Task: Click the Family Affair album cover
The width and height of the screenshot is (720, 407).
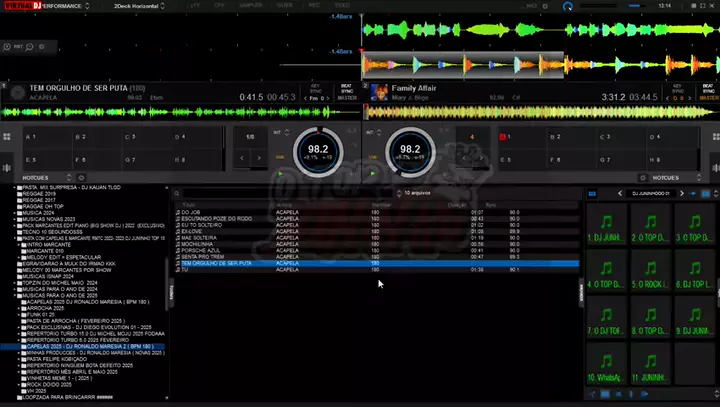Action: (379, 92)
